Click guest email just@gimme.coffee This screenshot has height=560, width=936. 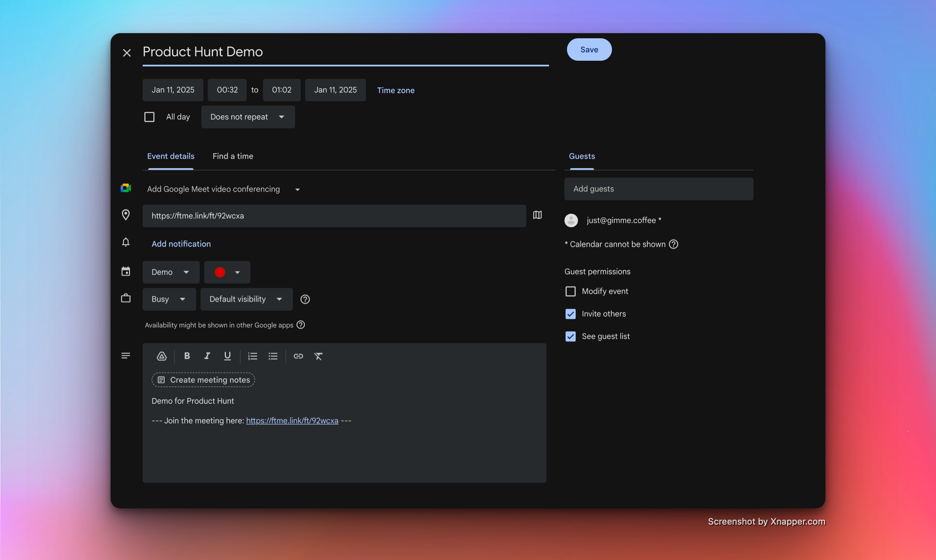[621, 220]
